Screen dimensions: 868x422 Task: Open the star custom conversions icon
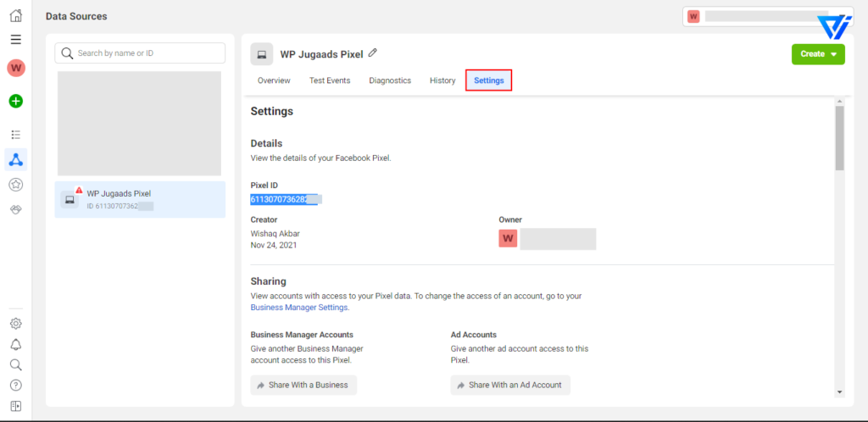[16, 185]
